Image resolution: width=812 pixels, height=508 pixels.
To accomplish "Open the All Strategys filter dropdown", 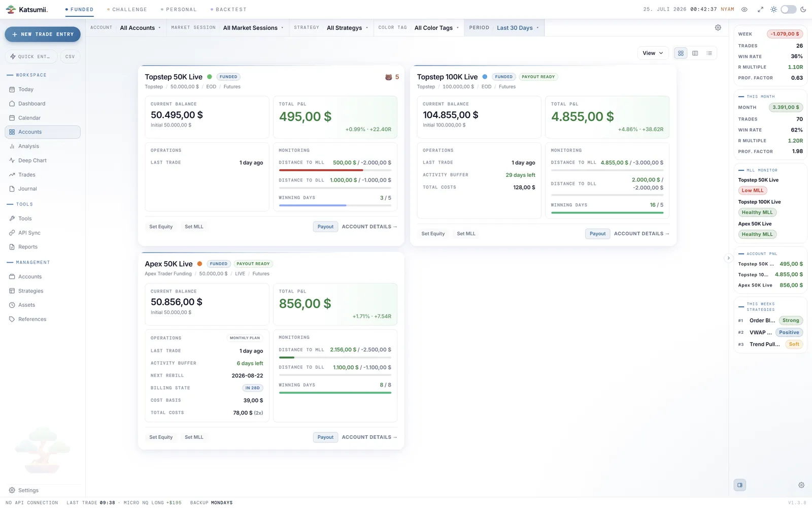I will 347,28.
